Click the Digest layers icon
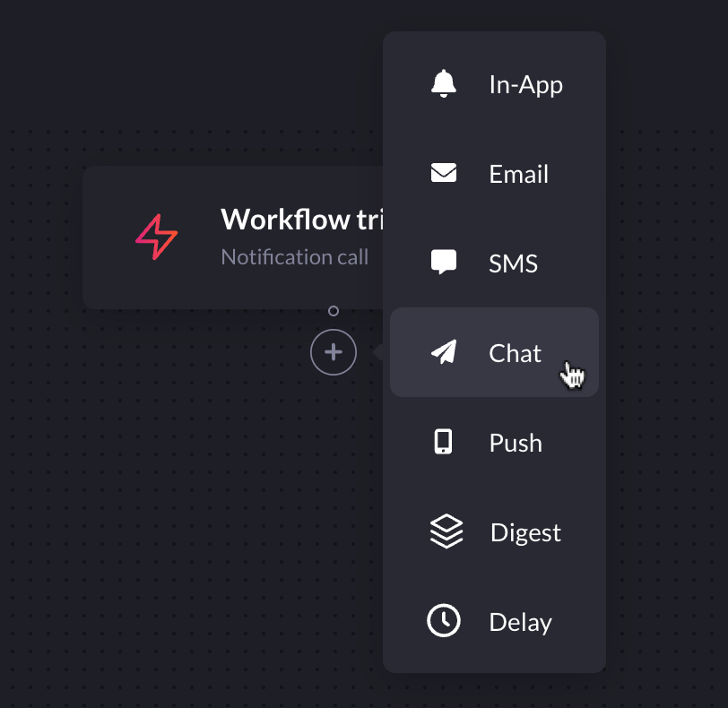 446,531
